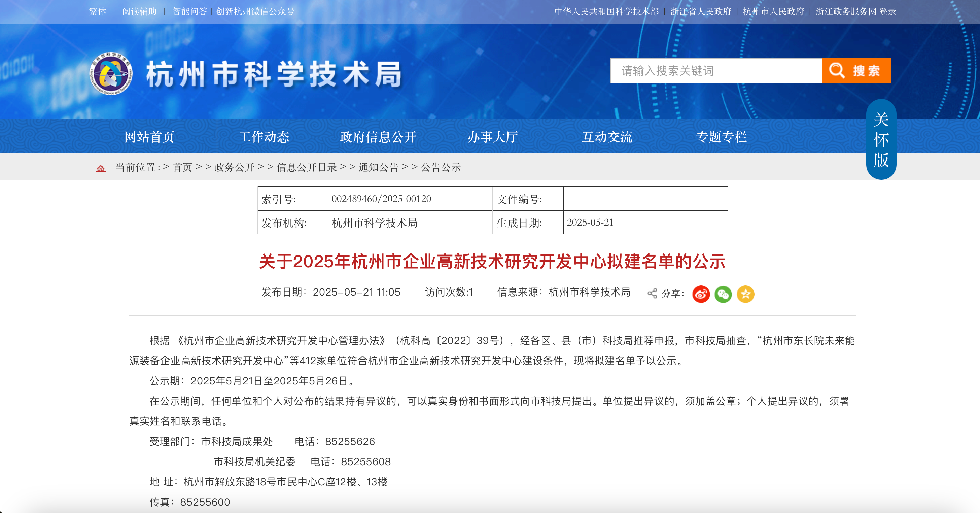Open the 工作动态 menu item
980x513 pixels.
click(264, 137)
